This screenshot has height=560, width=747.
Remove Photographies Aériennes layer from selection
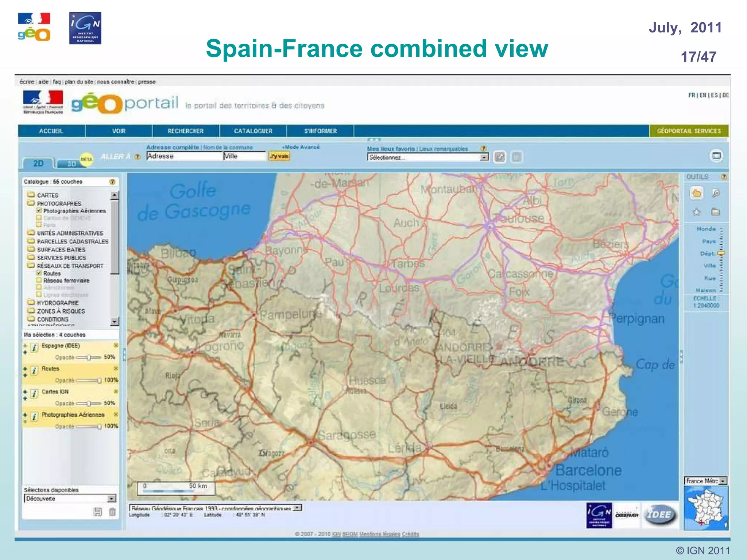tap(116, 414)
